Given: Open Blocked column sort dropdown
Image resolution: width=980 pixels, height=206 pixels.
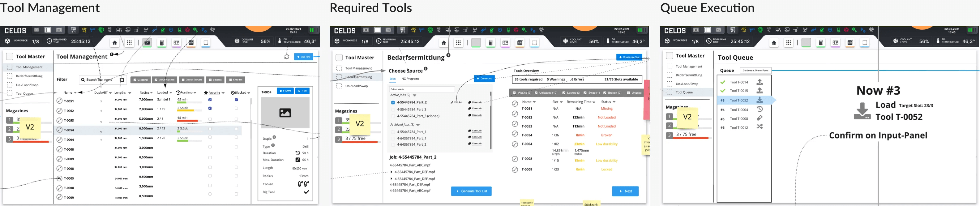Looking at the screenshot, I should click(x=249, y=93).
